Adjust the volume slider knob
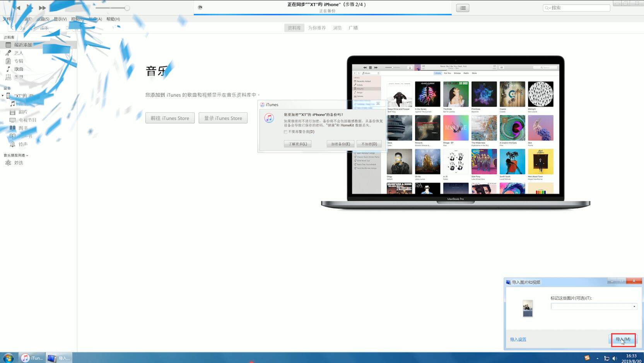Image resolution: width=644 pixels, height=363 pixels. pyautogui.click(x=127, y=8)
